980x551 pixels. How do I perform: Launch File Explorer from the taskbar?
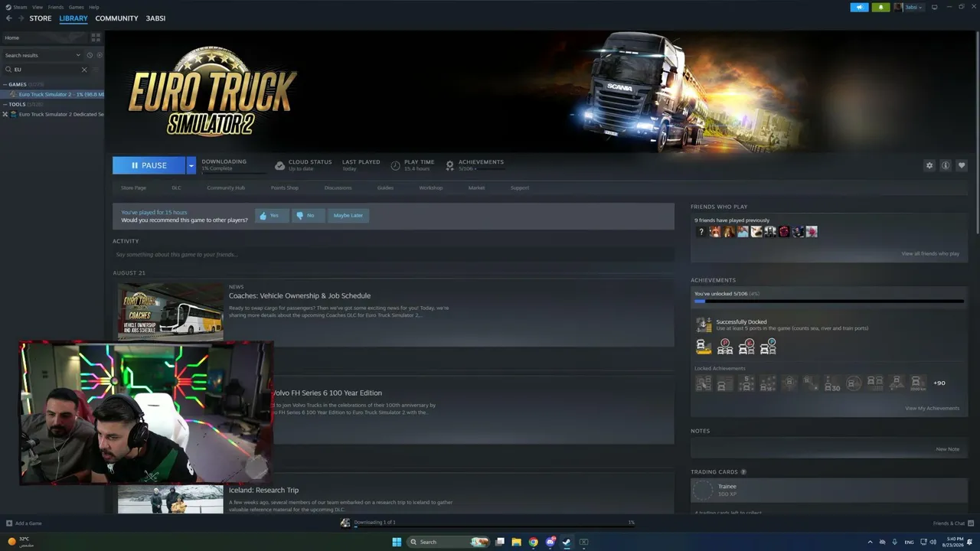(517, 542)
